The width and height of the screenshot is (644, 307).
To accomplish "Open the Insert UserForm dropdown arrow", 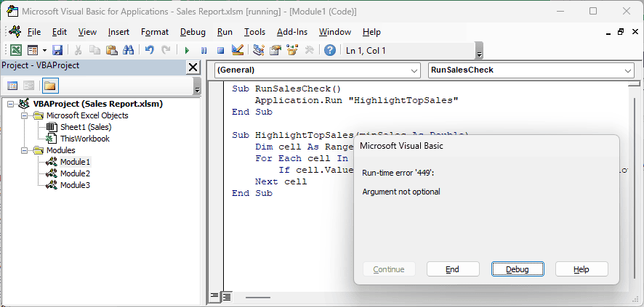I will (44, 51).
